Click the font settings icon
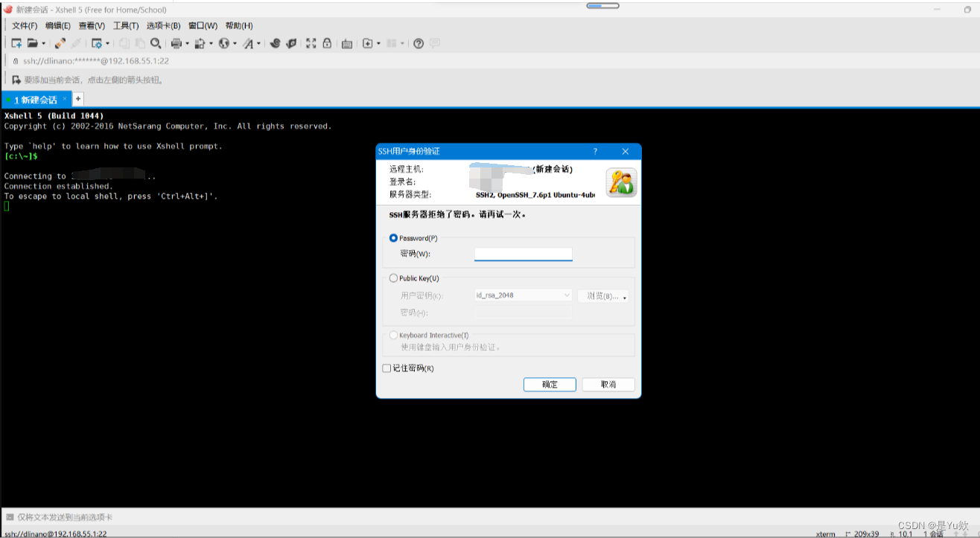 point(248,43)
